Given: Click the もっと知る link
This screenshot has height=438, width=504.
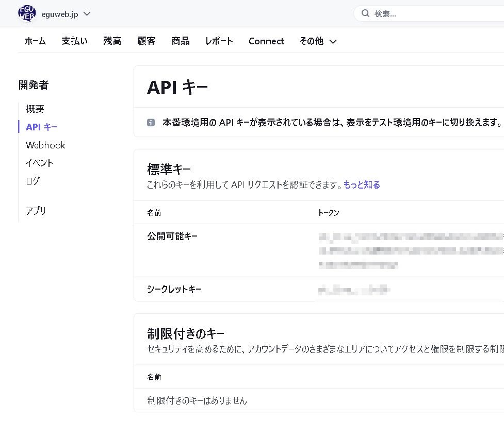Looking at the screenshot, I should pyautogui.click(x=362, y=185).
